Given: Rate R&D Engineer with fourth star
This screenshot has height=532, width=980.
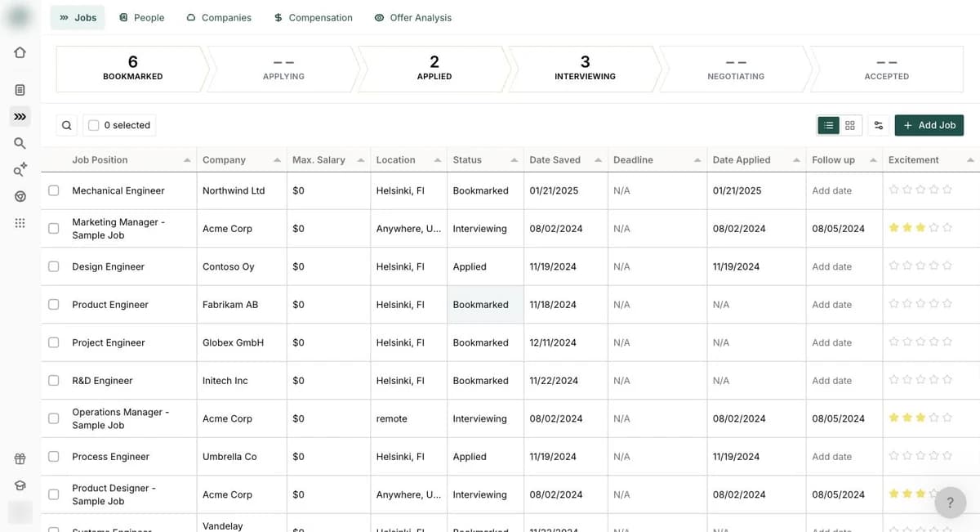Looking at the screenshot, I should tap(934, 379).
